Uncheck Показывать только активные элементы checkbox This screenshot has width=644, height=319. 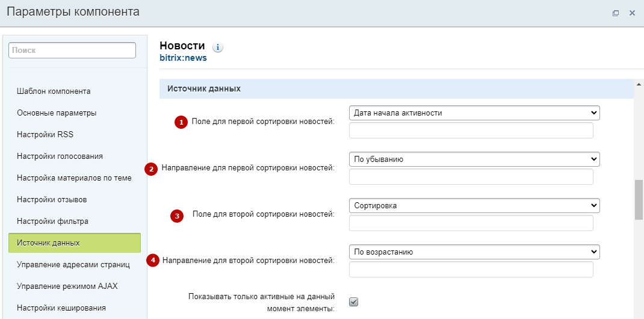[354, 302]
